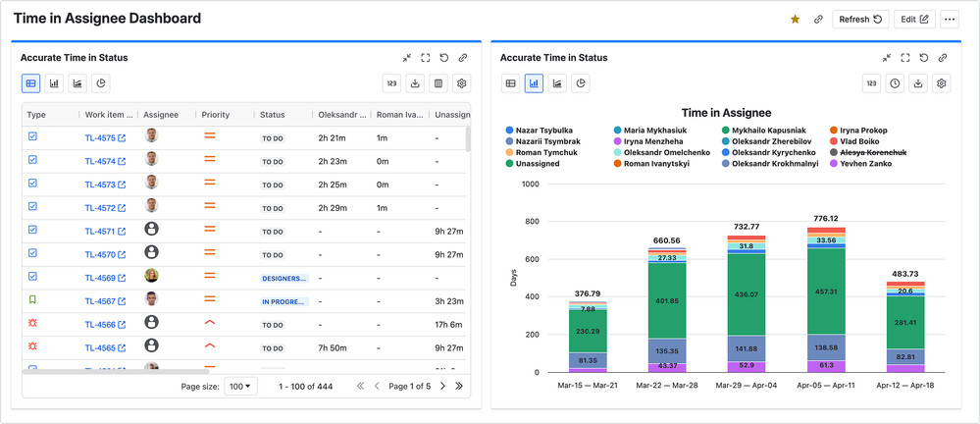The width and height of the screenshot is (980, 424).
Task: Select bar chart view in left gadget
Action: (54, 83)
